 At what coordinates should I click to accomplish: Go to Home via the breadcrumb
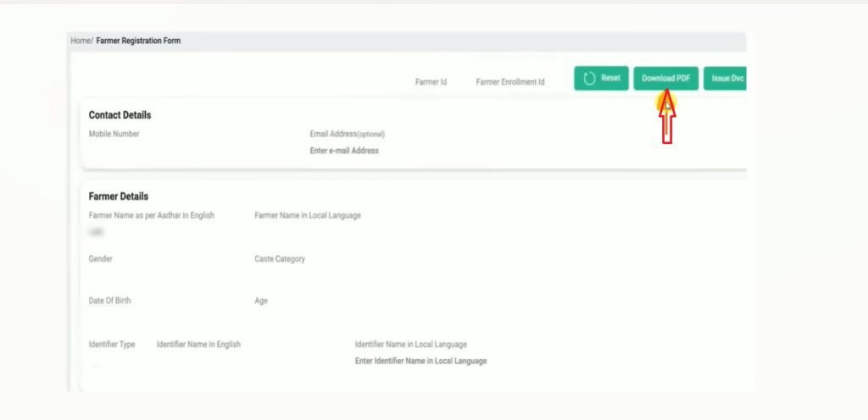click(x=81, y=41)
